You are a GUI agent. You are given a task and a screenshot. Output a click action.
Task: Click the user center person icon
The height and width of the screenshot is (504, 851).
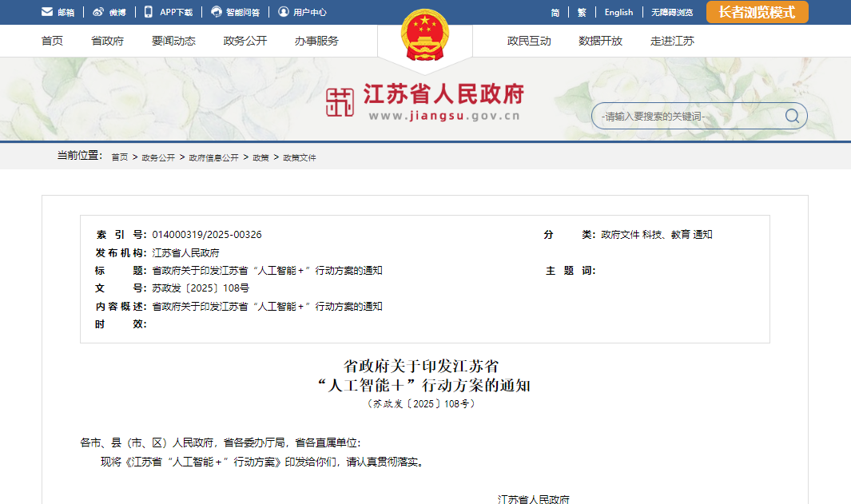pos(283,12)
